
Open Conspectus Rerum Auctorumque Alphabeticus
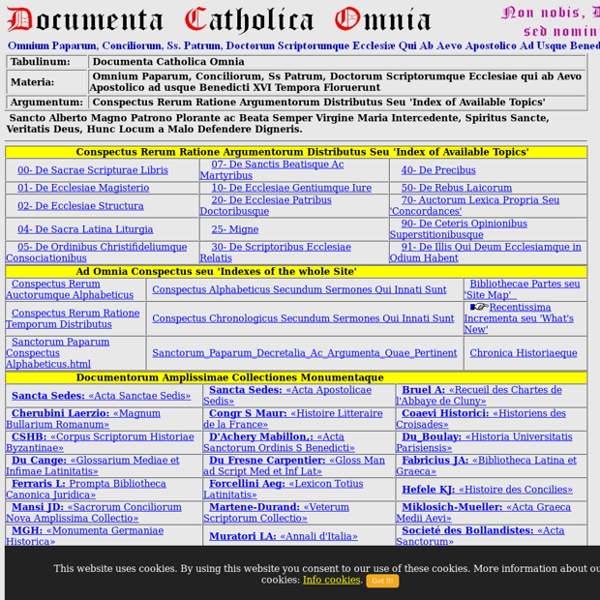click(70, 289)
